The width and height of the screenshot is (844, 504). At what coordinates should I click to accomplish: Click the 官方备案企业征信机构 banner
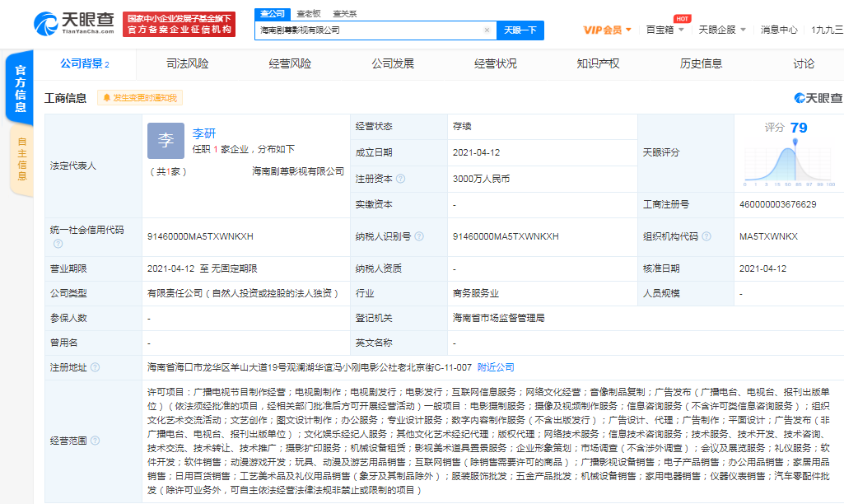pos(180,24)
